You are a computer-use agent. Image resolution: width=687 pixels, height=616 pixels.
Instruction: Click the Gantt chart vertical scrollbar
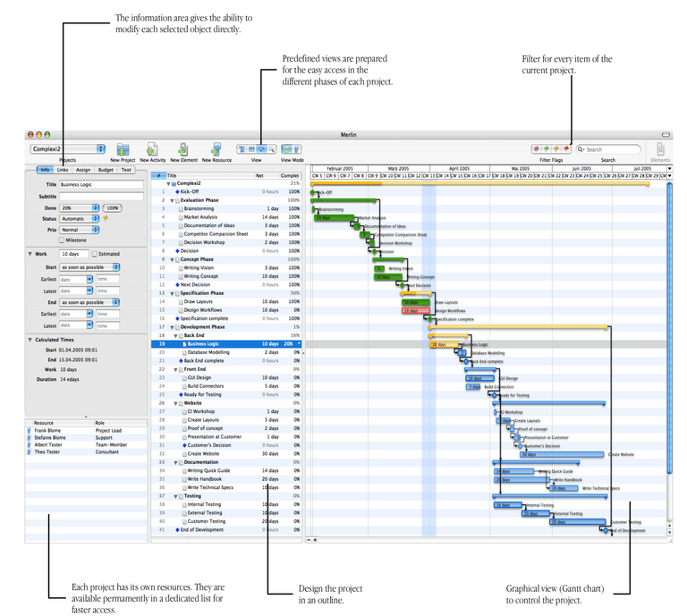pos(670,358)
